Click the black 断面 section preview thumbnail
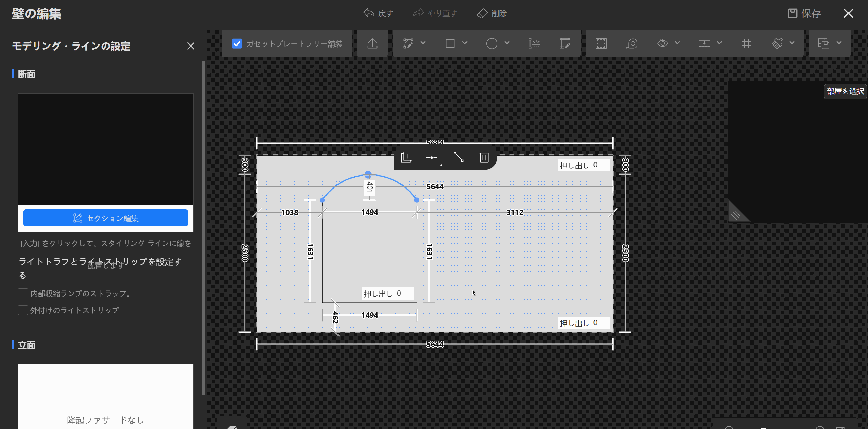Viewport: 868px width, 429px height. pyautogui.click(x=106, y=149)
